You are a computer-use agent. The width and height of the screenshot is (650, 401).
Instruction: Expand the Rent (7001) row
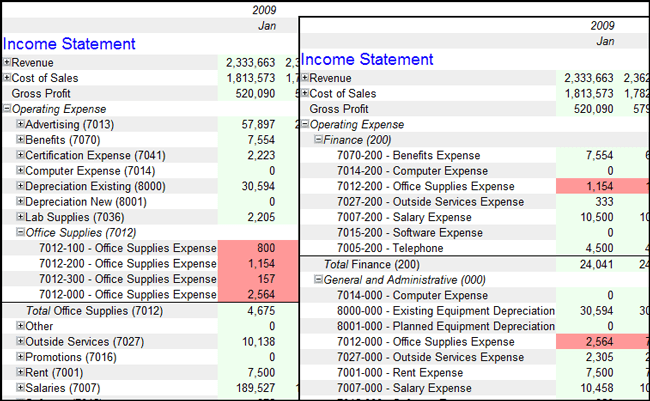pyautogui.click(x=20, y=372)
